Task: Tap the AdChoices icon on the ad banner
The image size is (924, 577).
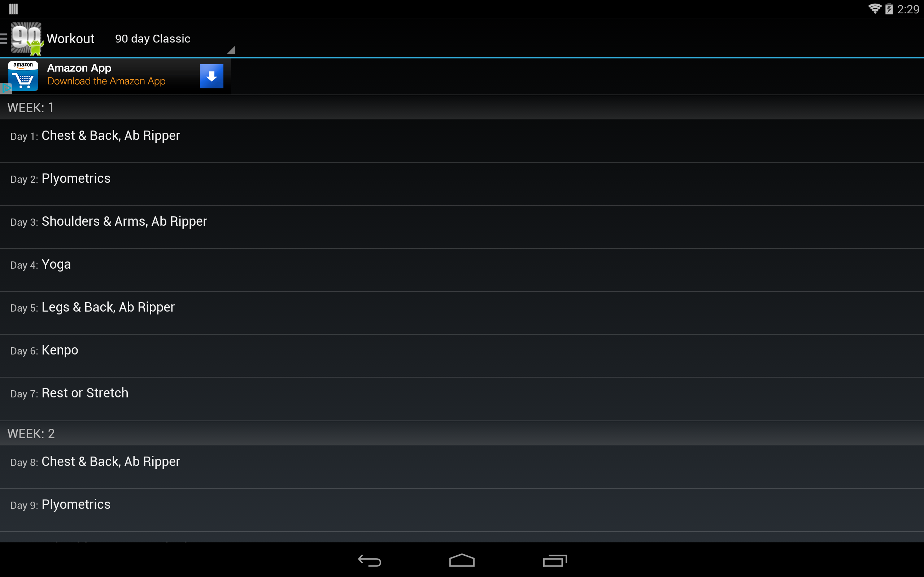Action: [x=6, y=88]
